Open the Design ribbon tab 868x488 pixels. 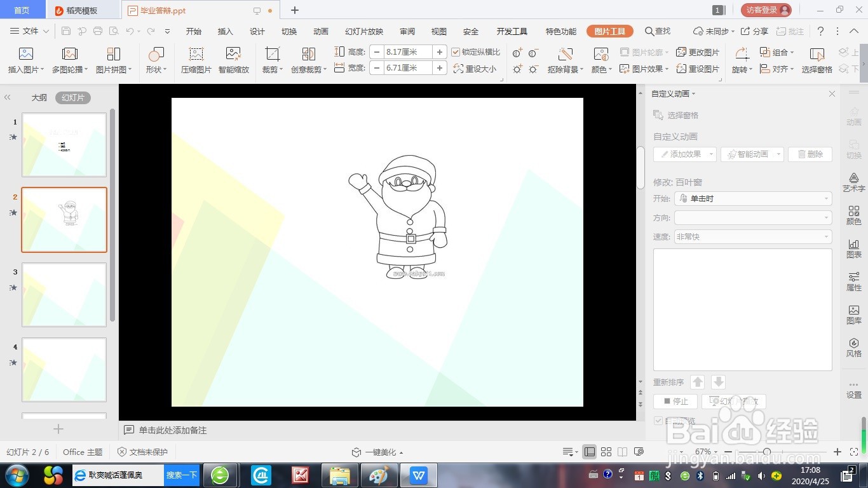(257, 31)
